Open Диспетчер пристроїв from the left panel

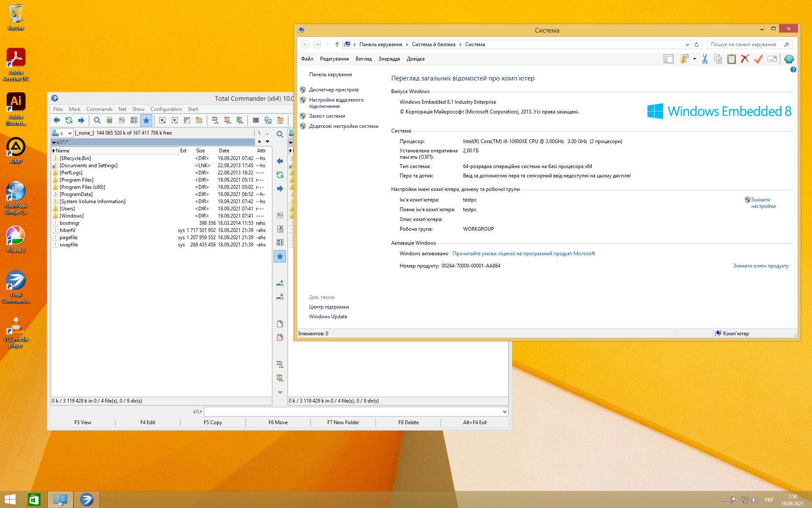click(x=333, y=90)
